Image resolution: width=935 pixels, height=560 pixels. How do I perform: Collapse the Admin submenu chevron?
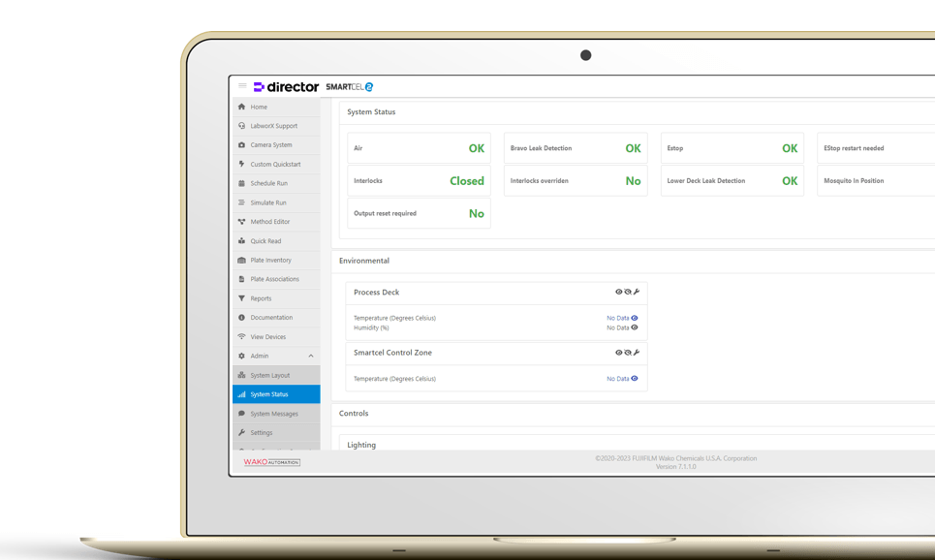311,356
